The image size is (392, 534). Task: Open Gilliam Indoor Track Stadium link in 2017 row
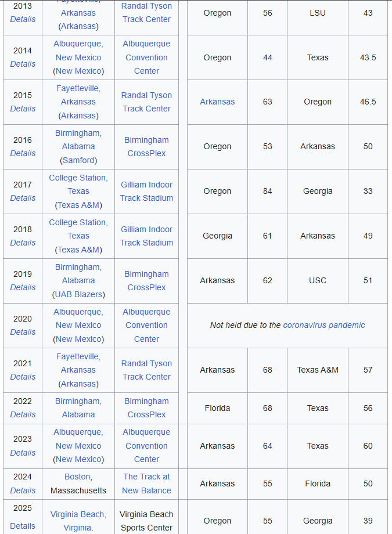click(x=146, y=191)
